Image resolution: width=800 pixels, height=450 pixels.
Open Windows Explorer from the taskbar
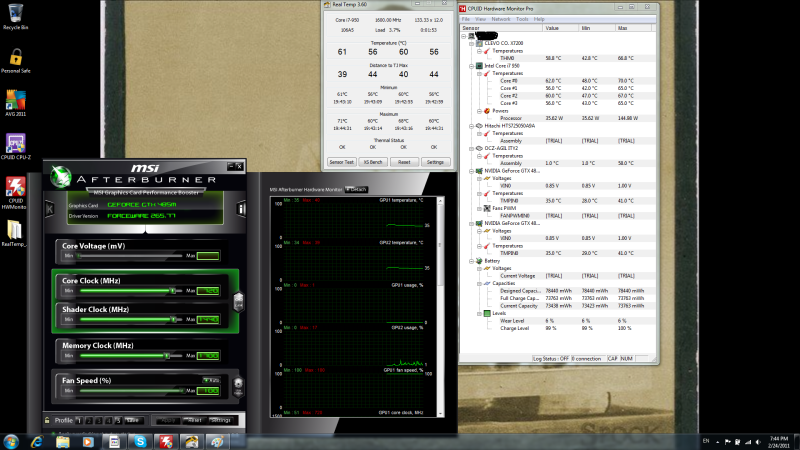(x=63, y=441)
